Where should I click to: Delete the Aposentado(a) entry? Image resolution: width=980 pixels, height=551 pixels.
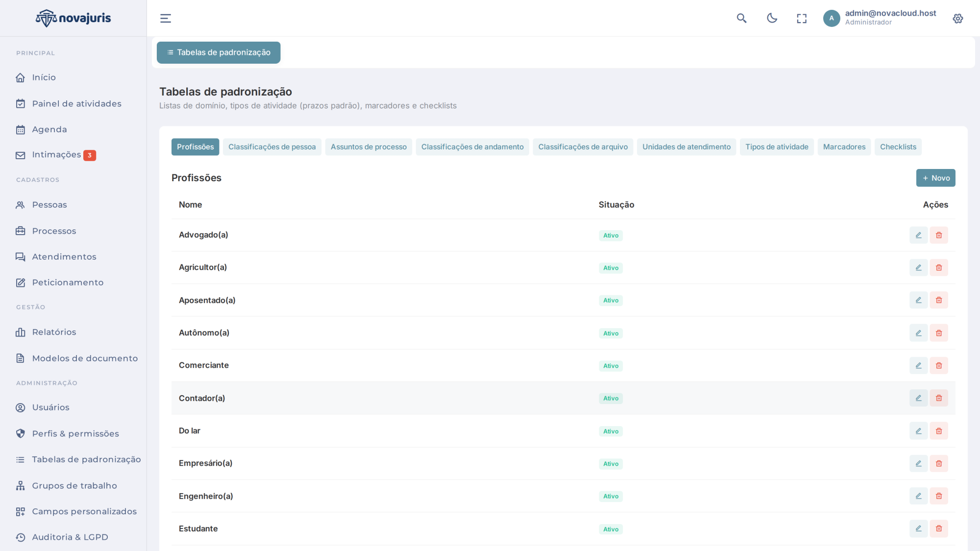pyautogui.click(x=939, y=300)
